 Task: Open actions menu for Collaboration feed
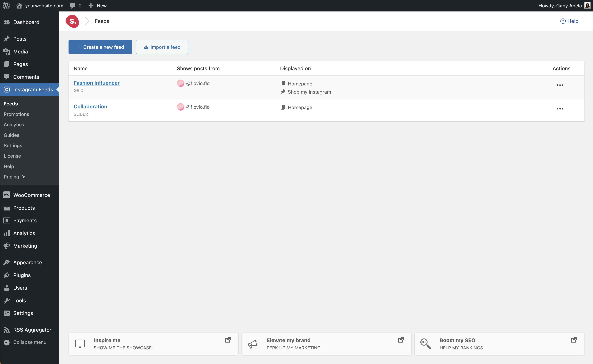[x=560, y=109]
